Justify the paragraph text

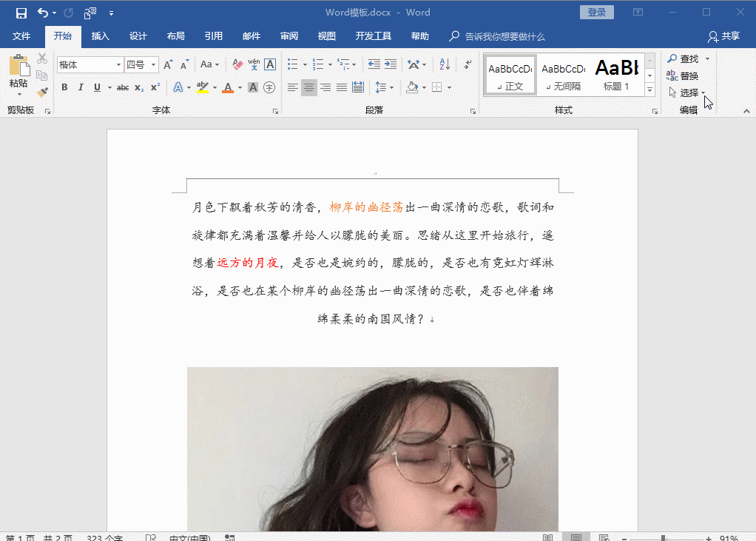pos(342,87)
